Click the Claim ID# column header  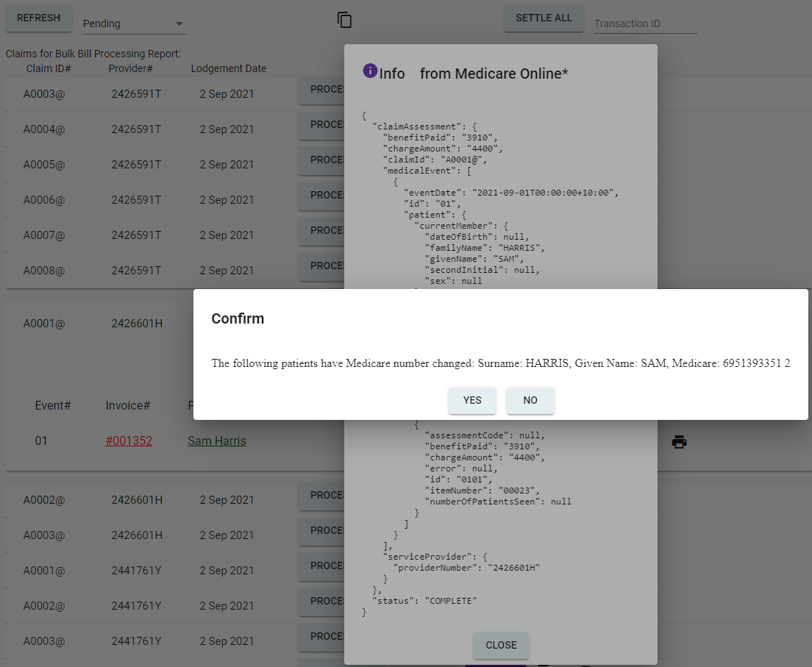49,68
